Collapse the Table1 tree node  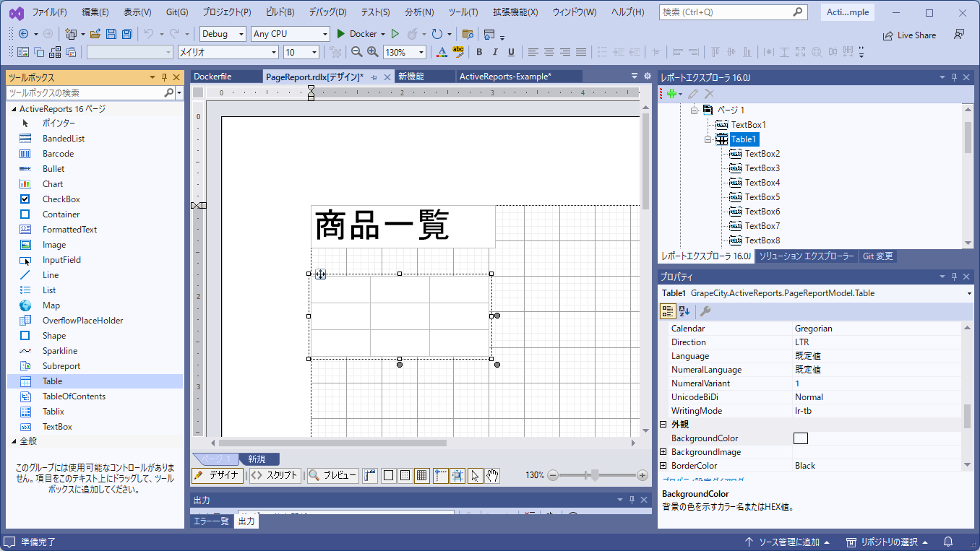click(709, 139)
